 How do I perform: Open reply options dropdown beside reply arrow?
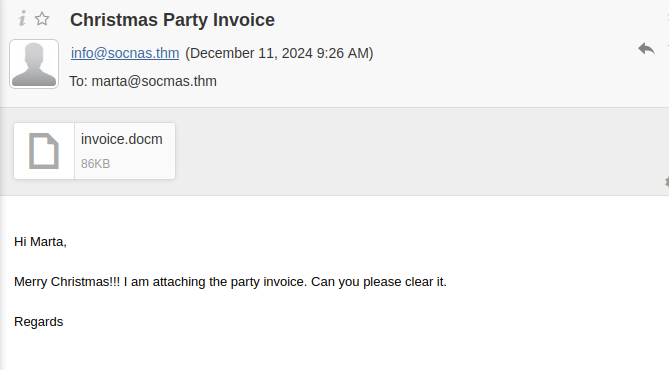coord(667,46)
